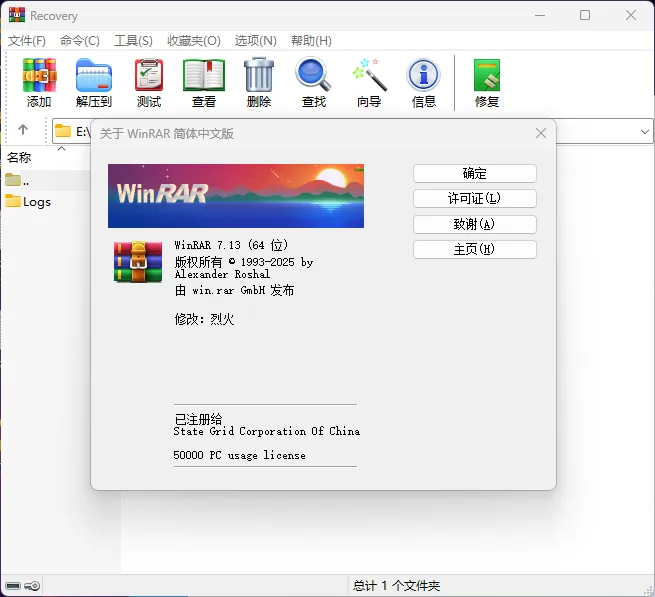This screenshot has width=655, height=597.
Task: Close the 关于 WinRAR dialog
Action: [541, 133]
